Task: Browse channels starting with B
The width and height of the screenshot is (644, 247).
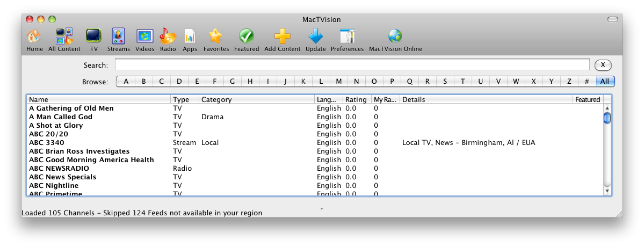Action: [144, 82]
